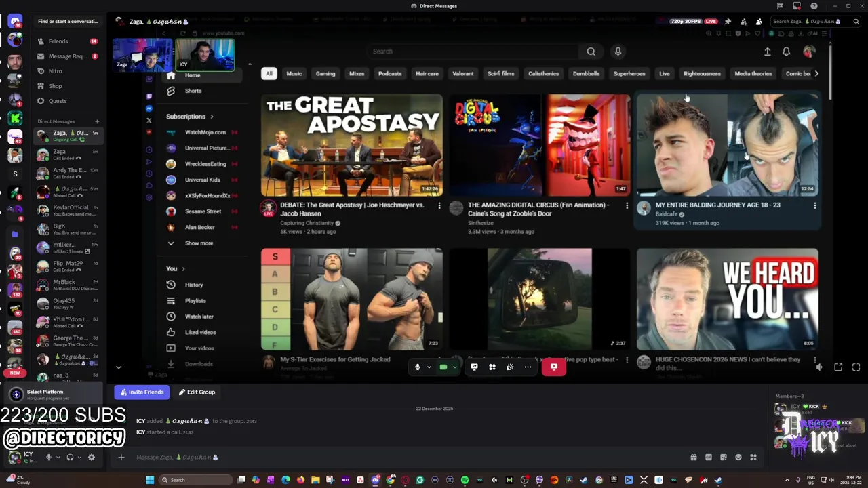
Task: Click the plus button to attach file
Action: pos(121,457)
